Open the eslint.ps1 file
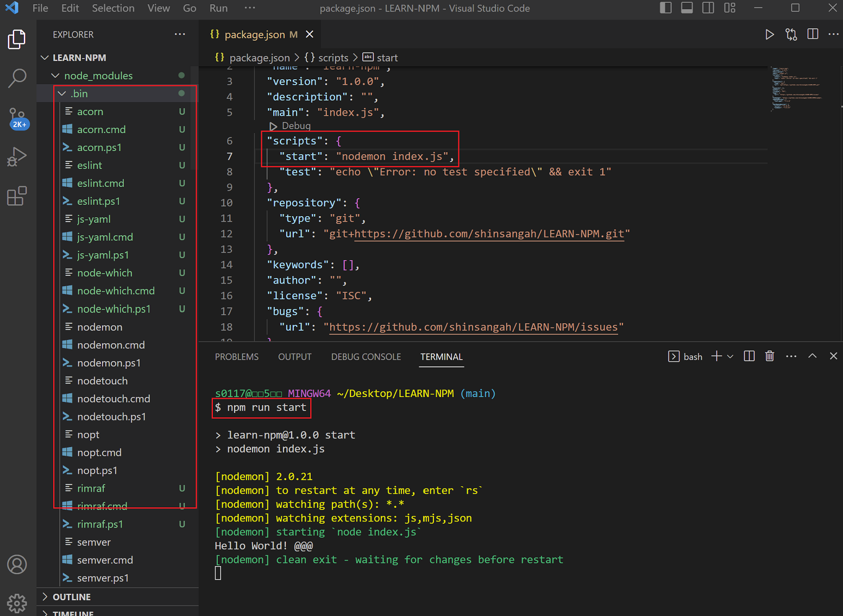 click(x=117, y=201)
